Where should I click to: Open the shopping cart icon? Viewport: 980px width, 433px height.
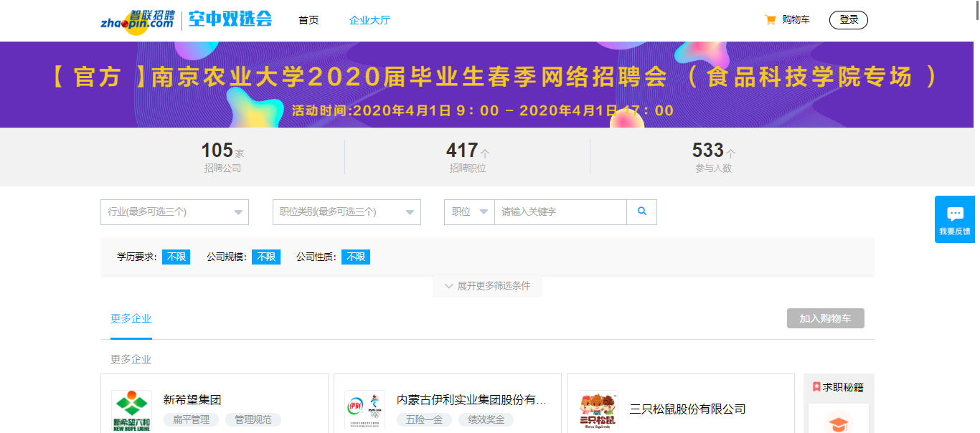pyautogui.click(x=771, y=20)
